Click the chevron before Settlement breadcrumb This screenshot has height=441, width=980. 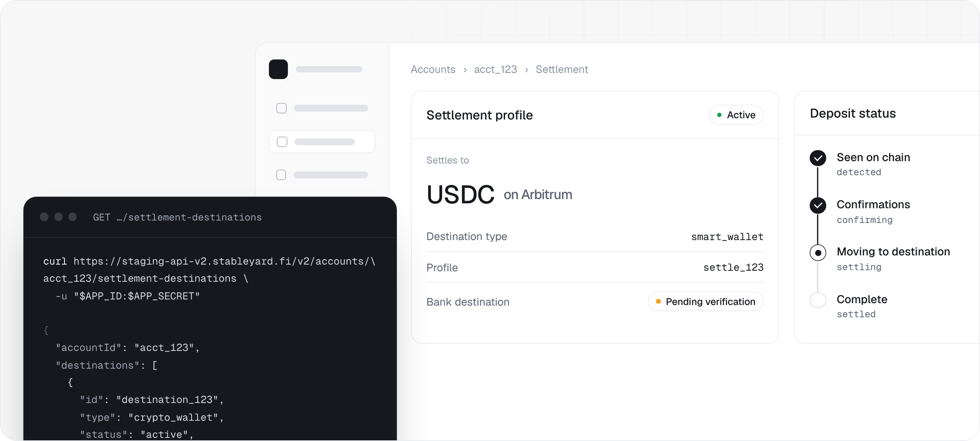[x=526, y=70]
